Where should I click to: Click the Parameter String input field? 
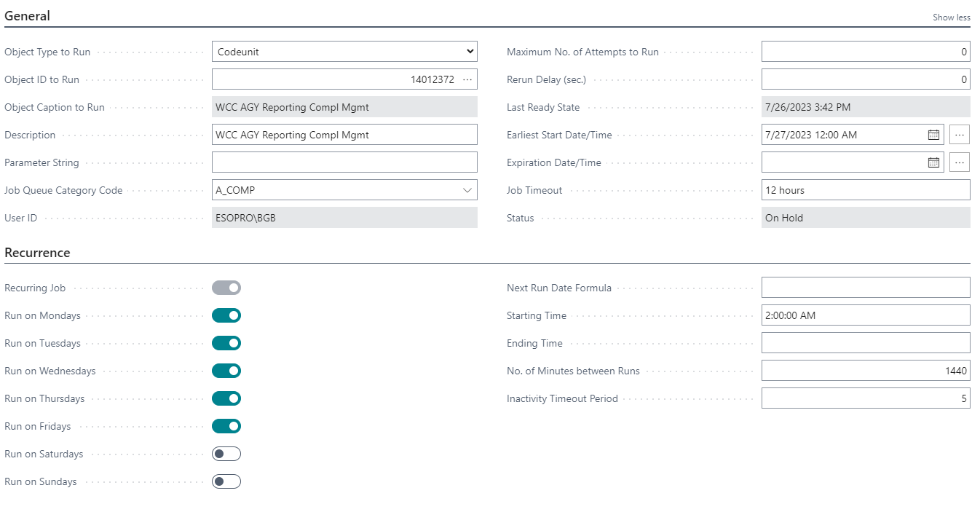pyautogui.click(x=344, y=162)
